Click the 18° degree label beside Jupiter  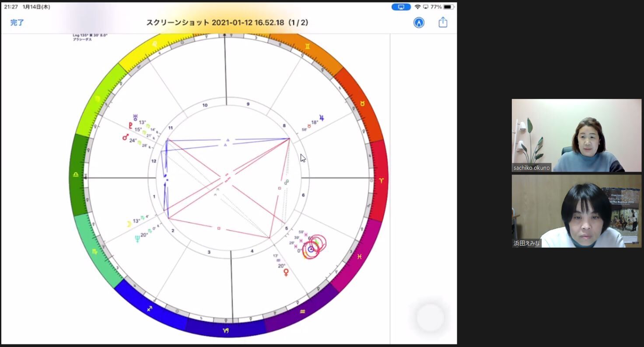pyautogui.click(x=315, y=123)
